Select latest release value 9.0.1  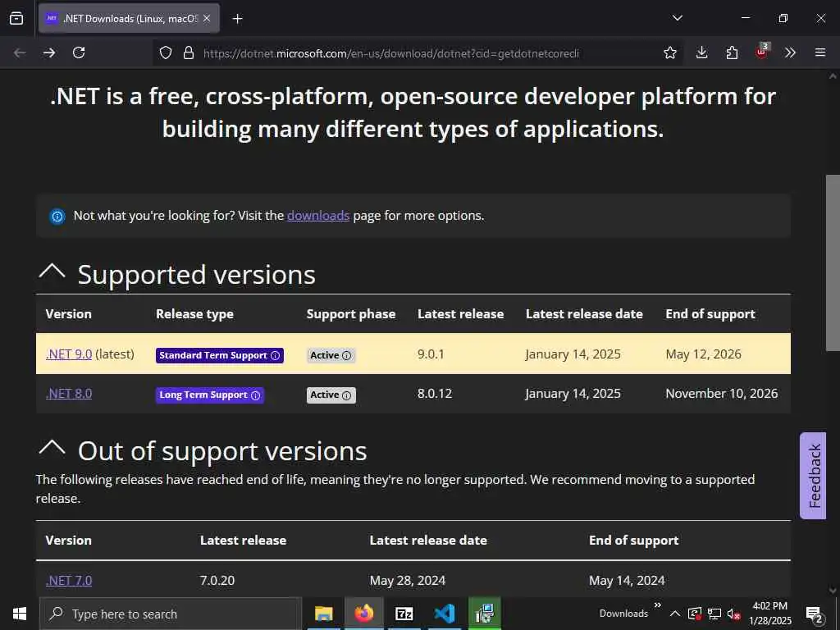431,354
